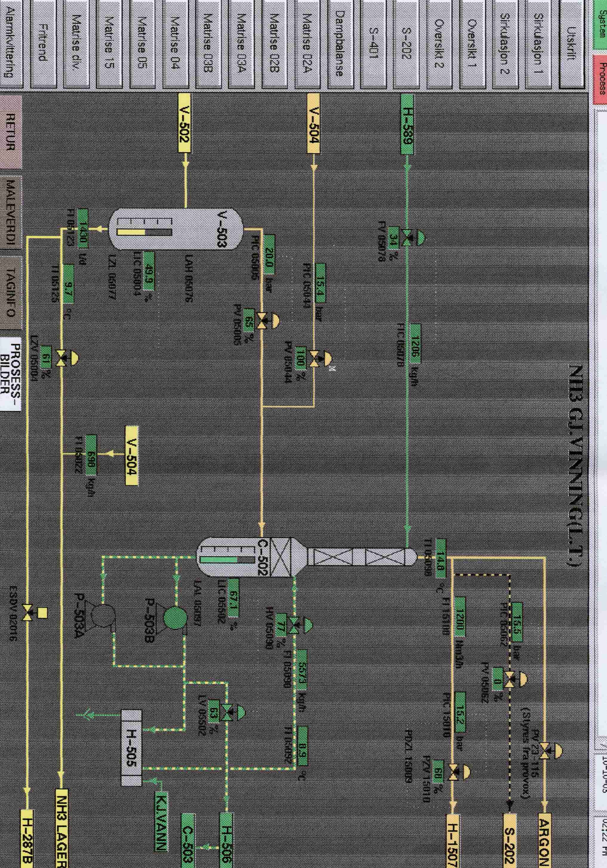Click the LV 05502 level valve symbol
607x868 pixels.
233,713
